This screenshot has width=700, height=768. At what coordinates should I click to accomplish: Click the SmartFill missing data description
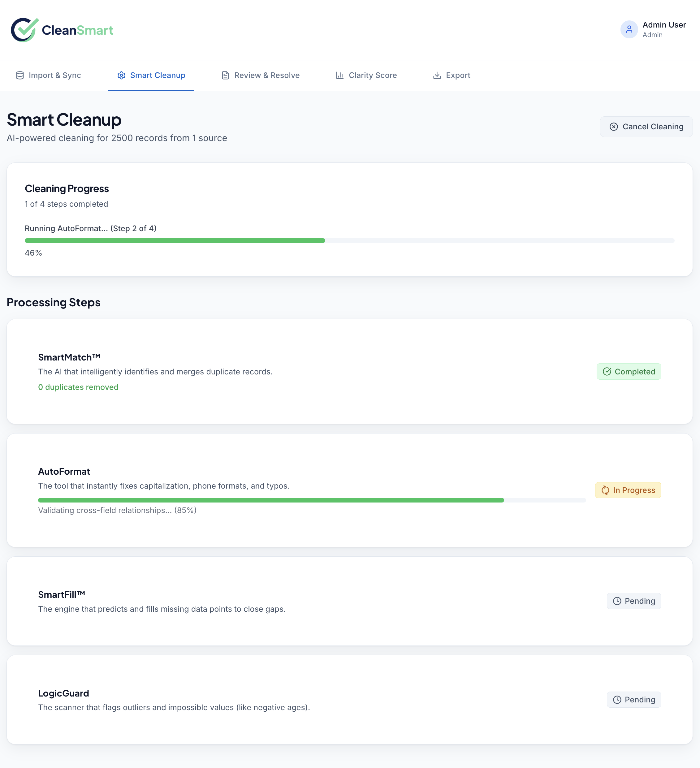pyautogui.click(x=162, y=609)
